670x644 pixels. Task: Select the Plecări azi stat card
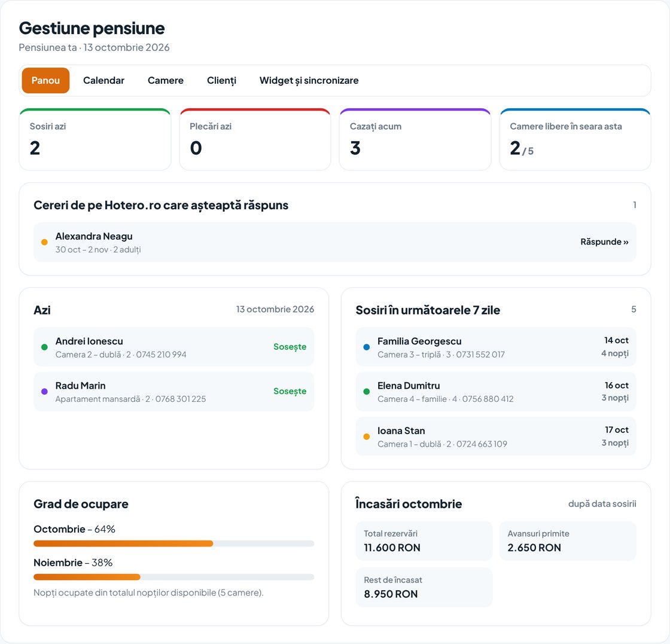255,140
